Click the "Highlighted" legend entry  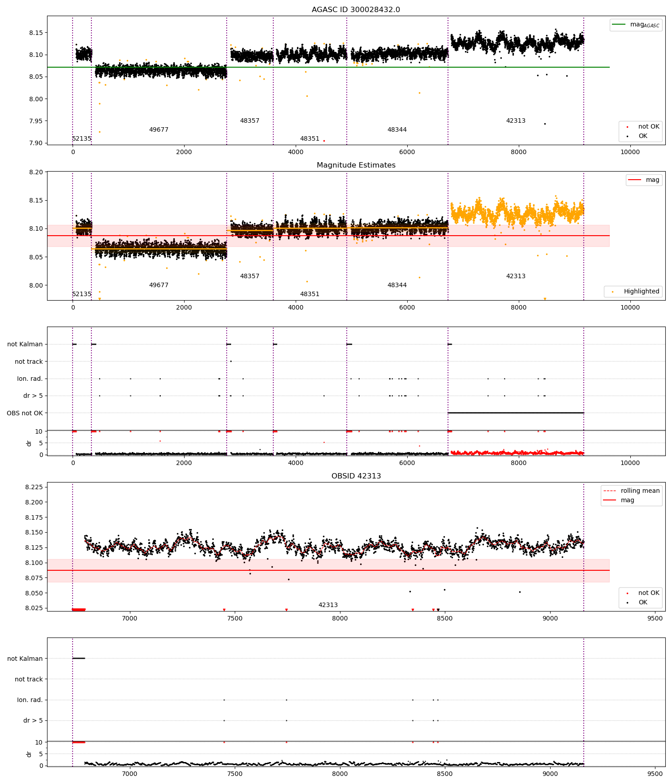[x=633, y=291]
